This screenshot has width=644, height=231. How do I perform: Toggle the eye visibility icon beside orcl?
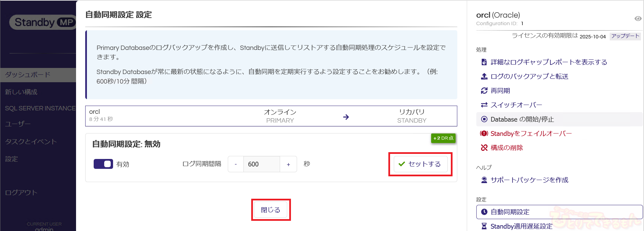pos(638,19)
